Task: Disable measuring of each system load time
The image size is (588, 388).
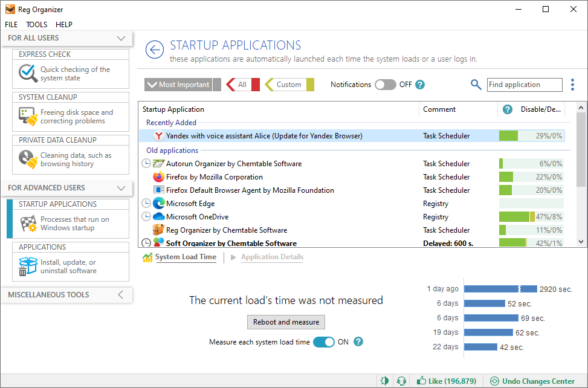Action: click(x=324, y=341)
